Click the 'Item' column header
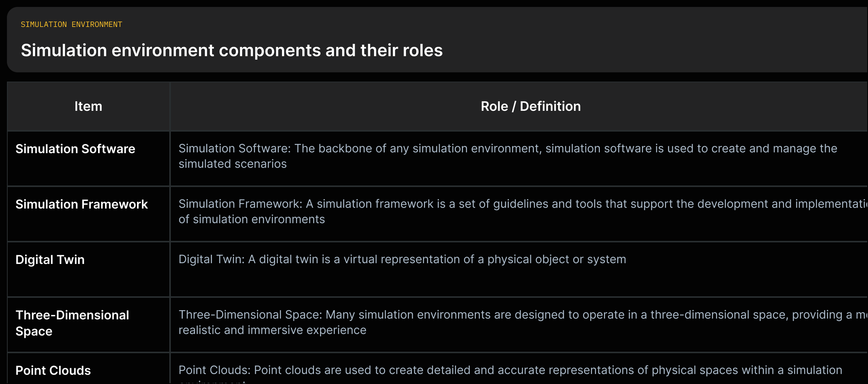Viewport: 868px width, 384px height. [88, 107]
